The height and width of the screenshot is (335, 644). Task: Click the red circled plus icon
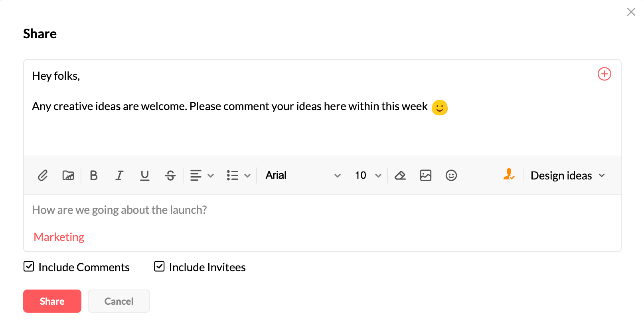pos(604,74)
